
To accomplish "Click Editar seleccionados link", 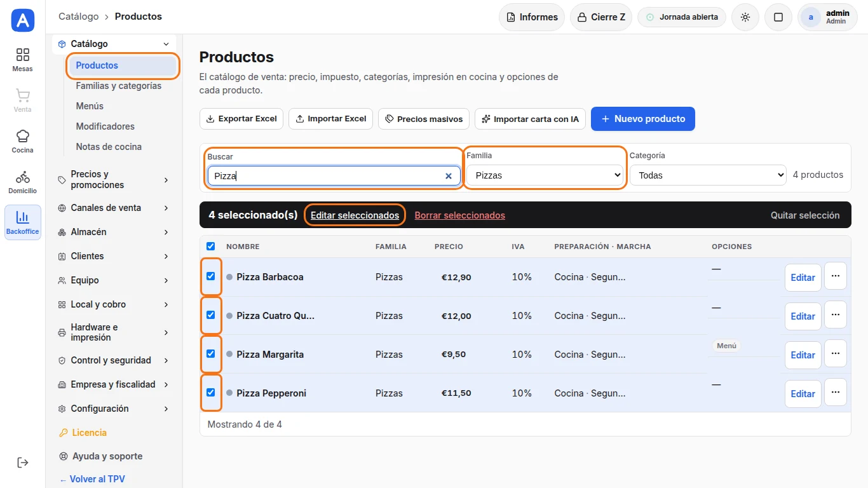I will pos(355,215).
